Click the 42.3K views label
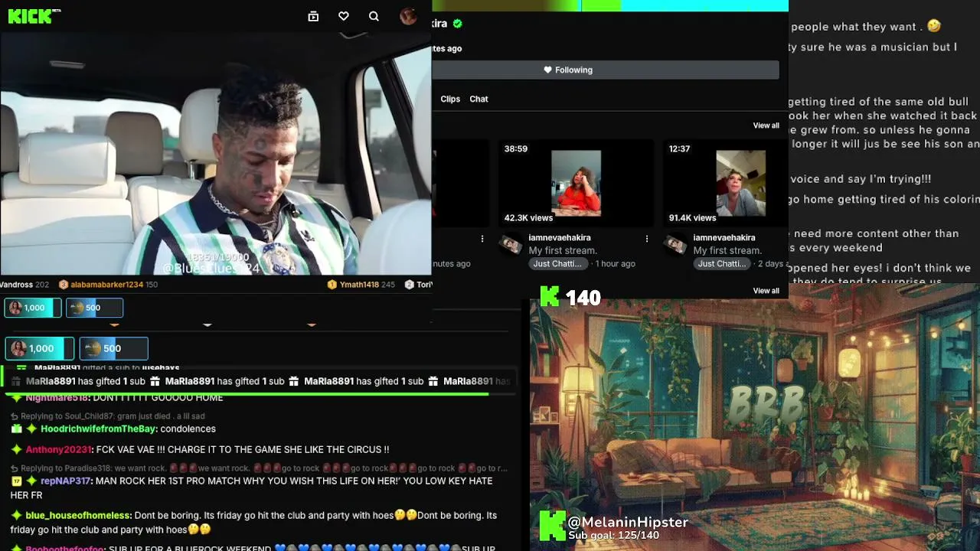 [528, 218]
